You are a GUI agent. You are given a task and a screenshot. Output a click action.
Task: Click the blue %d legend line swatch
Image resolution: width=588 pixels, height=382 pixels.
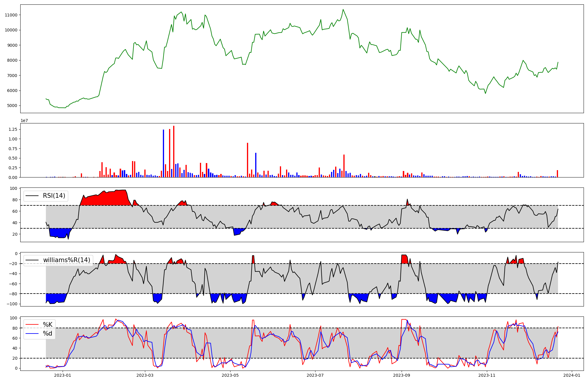coord(32,334)
